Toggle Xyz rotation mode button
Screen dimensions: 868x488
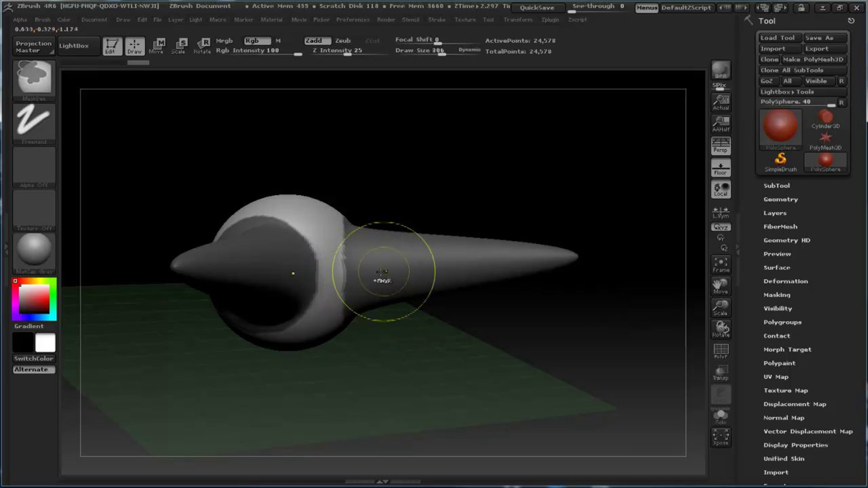pos(720,227)
